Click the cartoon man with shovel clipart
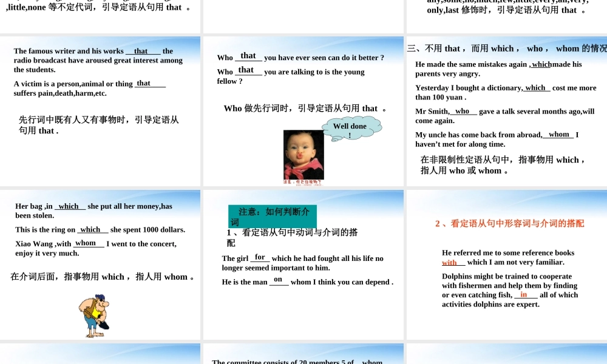Screen dimensions: 607x364 point(95,315)
